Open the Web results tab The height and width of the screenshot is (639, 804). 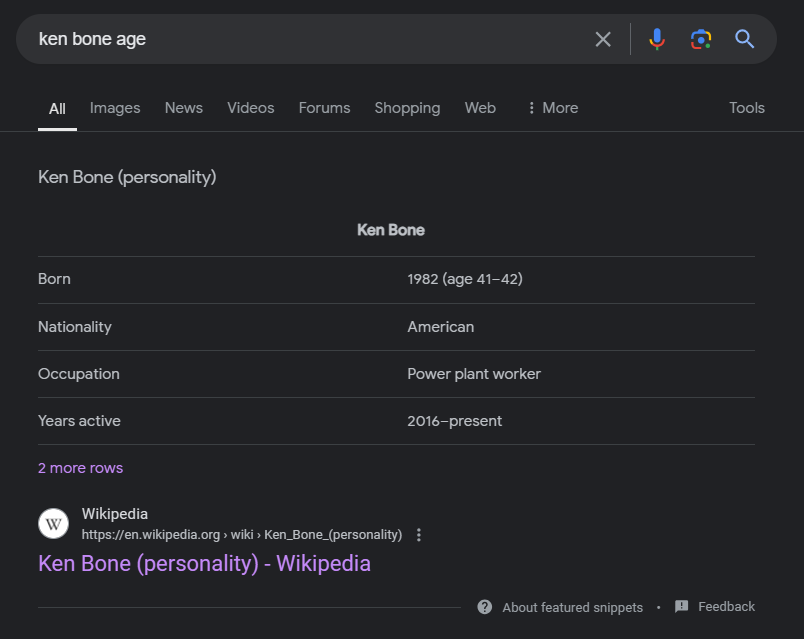(480, 108)
